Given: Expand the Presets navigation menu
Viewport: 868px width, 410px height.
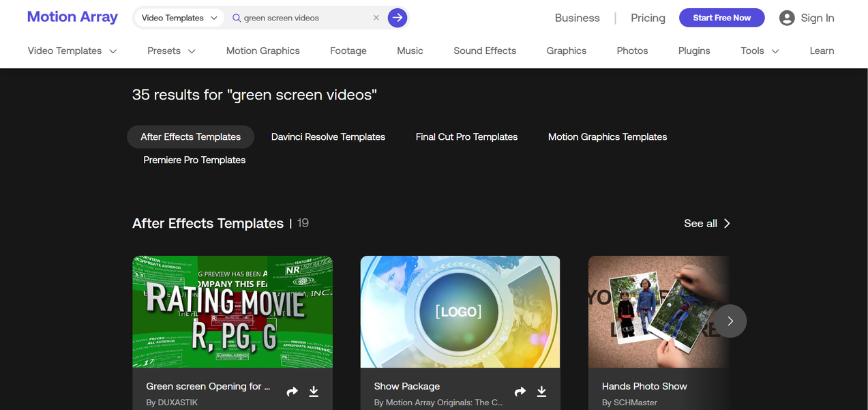Looking at the screenshot, I should tap(172, 50).
